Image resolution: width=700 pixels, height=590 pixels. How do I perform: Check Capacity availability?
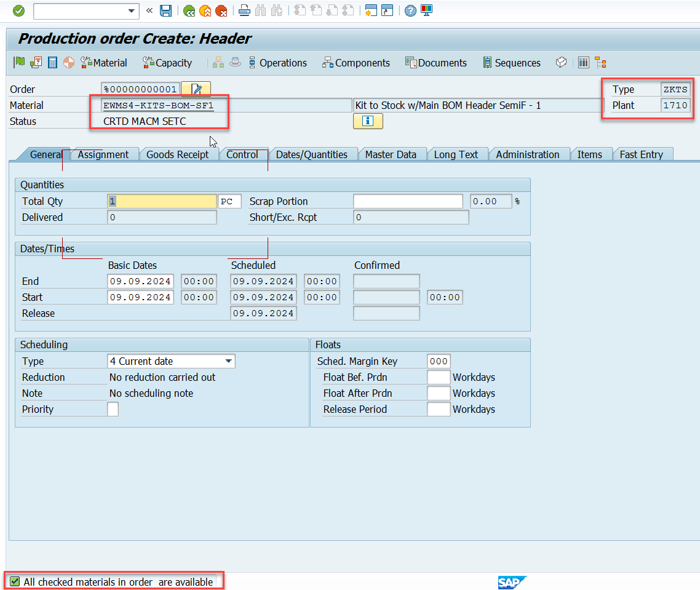(x=167, y=63)
